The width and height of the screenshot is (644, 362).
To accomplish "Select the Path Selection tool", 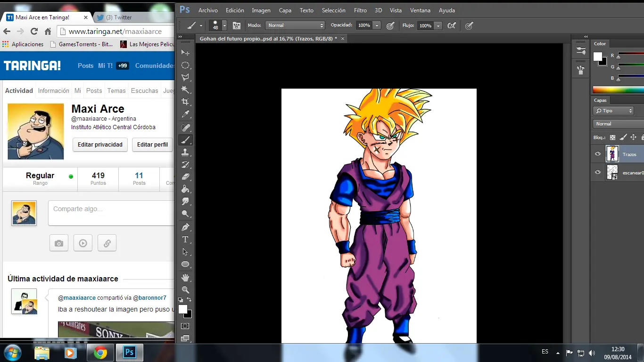I will coord(185,252).
